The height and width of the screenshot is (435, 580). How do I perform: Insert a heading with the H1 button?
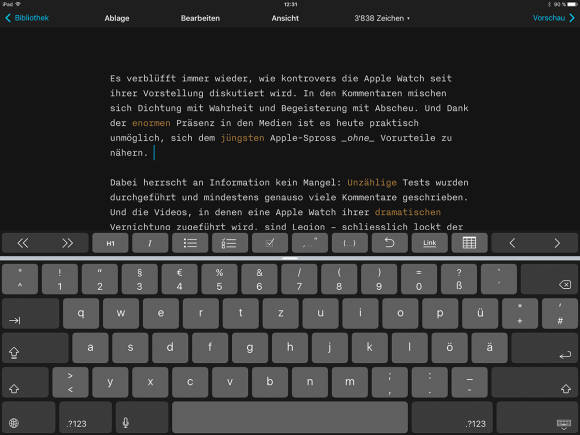tap(110, 243)
